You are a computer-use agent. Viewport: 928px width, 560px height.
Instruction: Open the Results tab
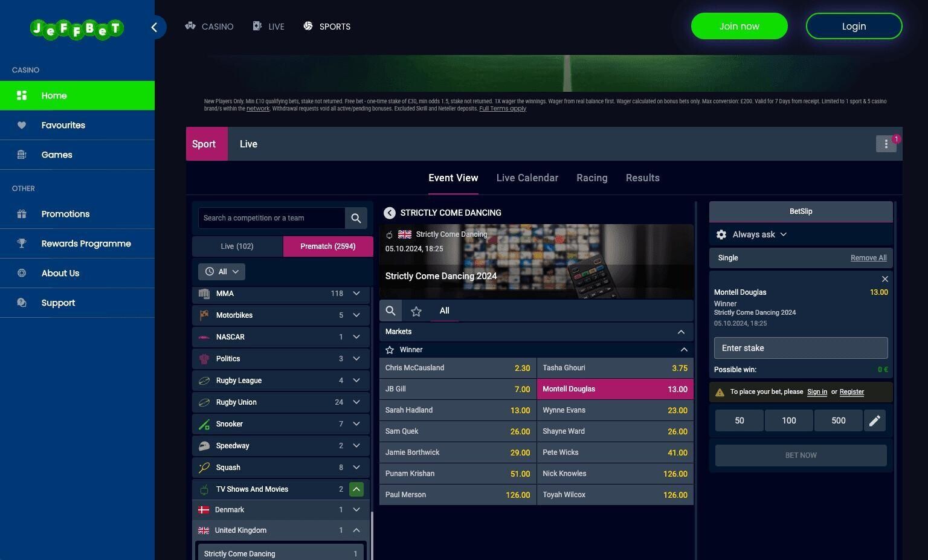click(x=643, y=178)
